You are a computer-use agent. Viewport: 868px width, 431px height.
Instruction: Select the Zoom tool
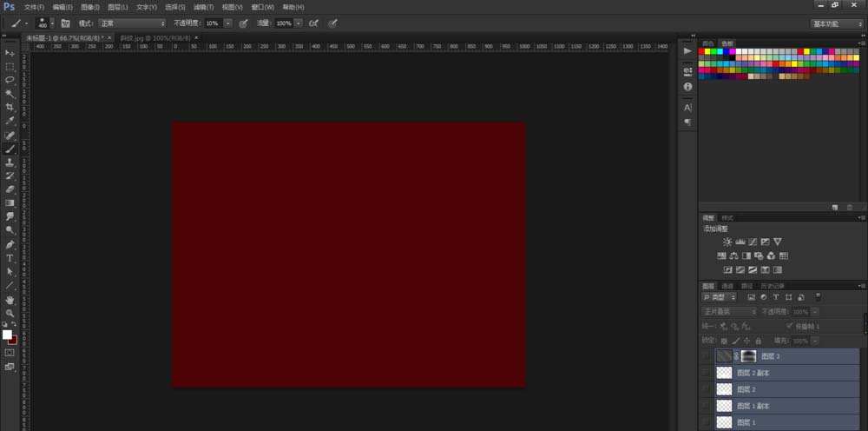click(10, 313)
